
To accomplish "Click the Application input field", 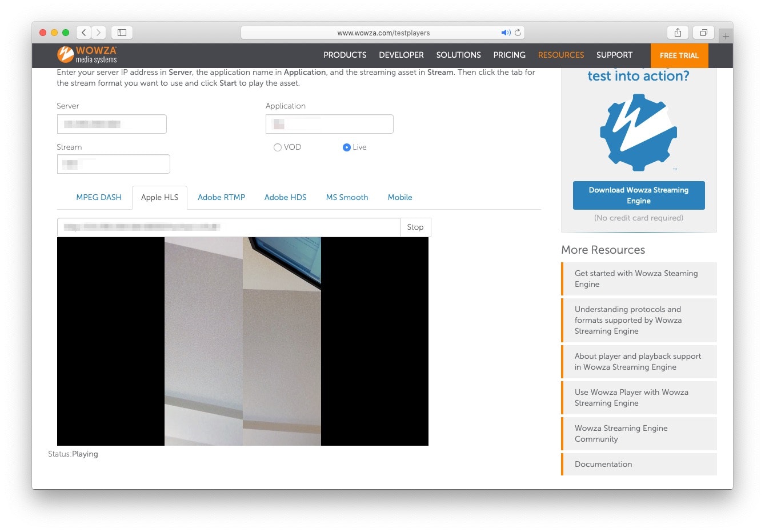I will [330, 124].
